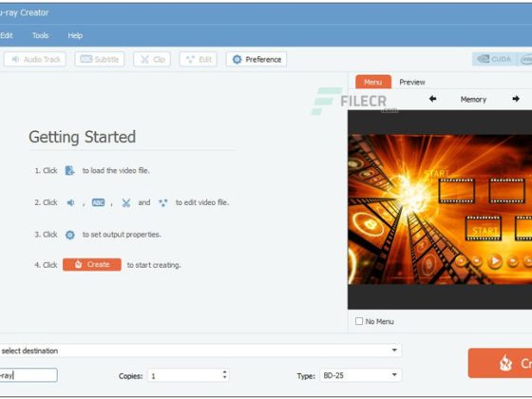Open the Edit effects toolbar button

(199, 59)
